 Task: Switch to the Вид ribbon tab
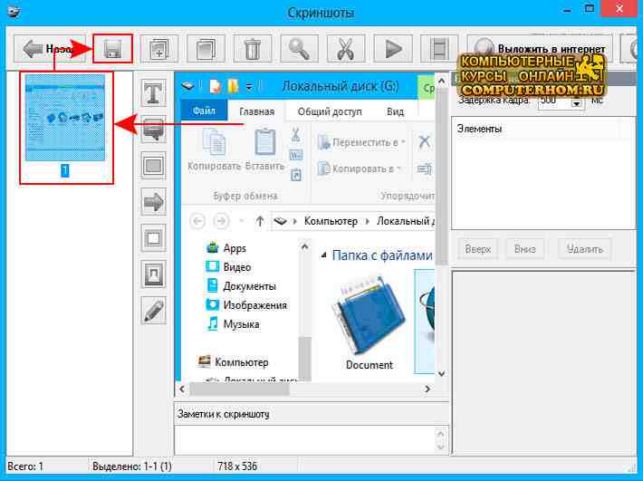(395, 112)
